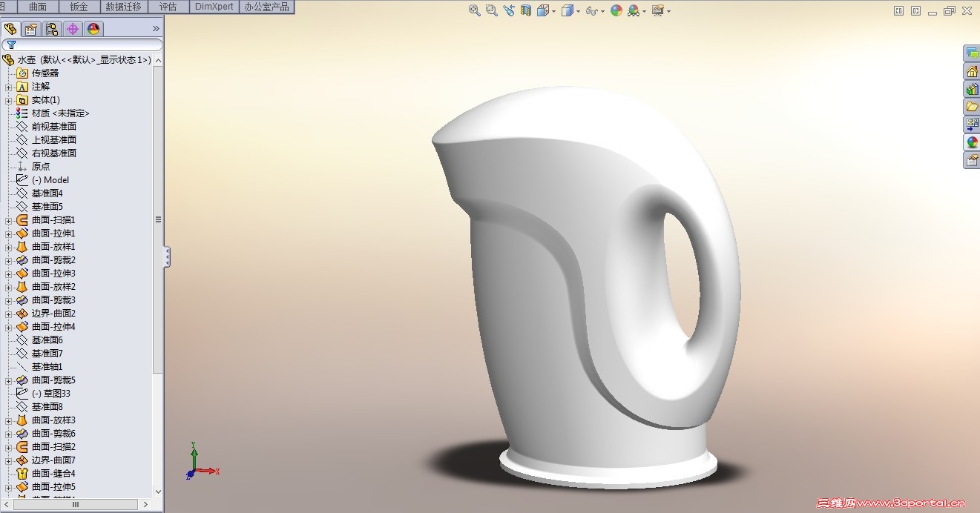Switch to the 钣金 tab

tap(79, 7)
